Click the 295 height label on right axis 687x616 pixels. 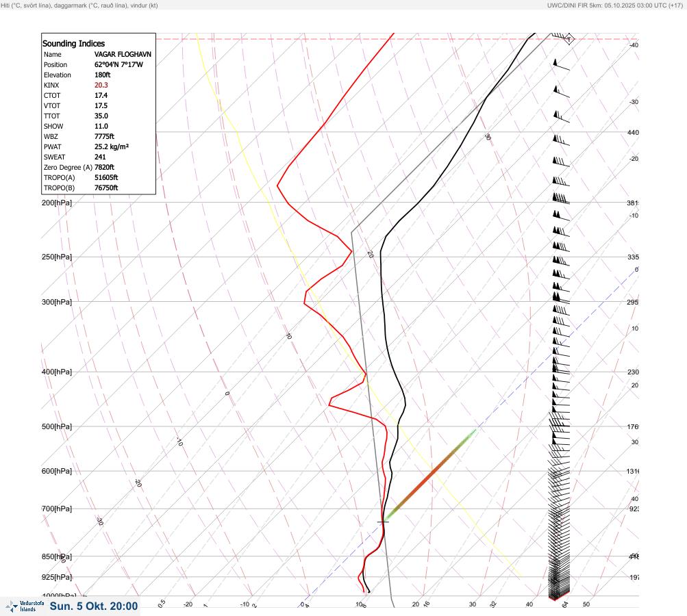click(633, 302)
